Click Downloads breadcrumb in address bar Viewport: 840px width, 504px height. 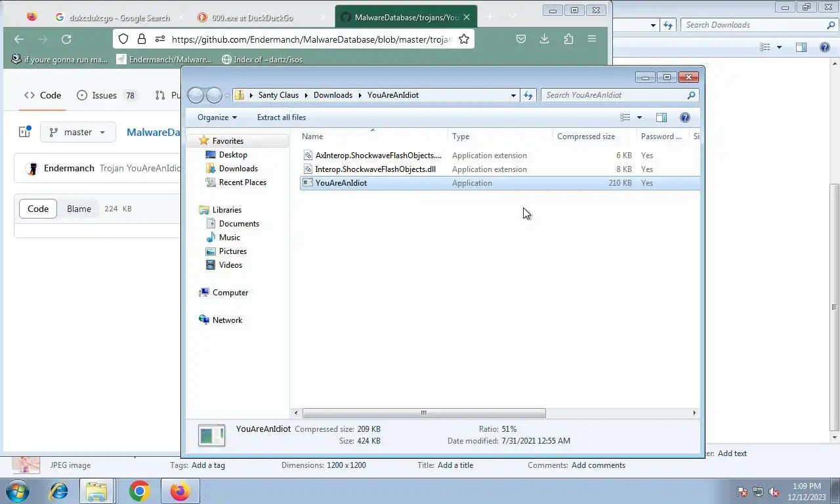click(x=333, y=95)
